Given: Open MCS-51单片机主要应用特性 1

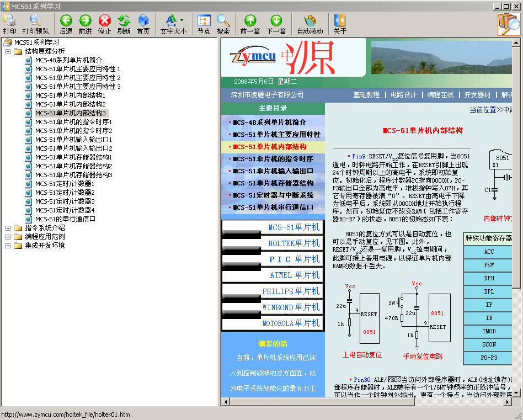Looking at the screenshot, I should pyautogui.click(x=78, y=69).
